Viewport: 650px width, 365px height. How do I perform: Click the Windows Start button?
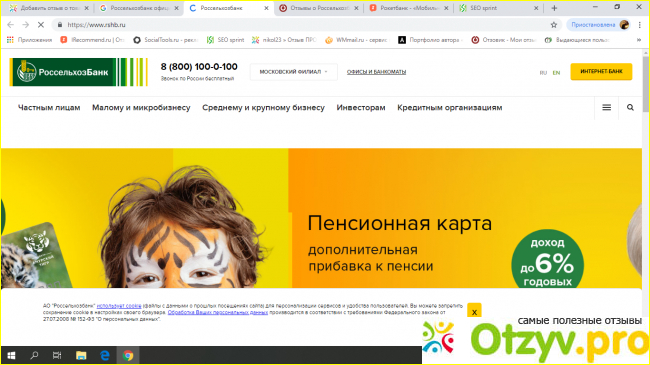[x=11, y=355]
